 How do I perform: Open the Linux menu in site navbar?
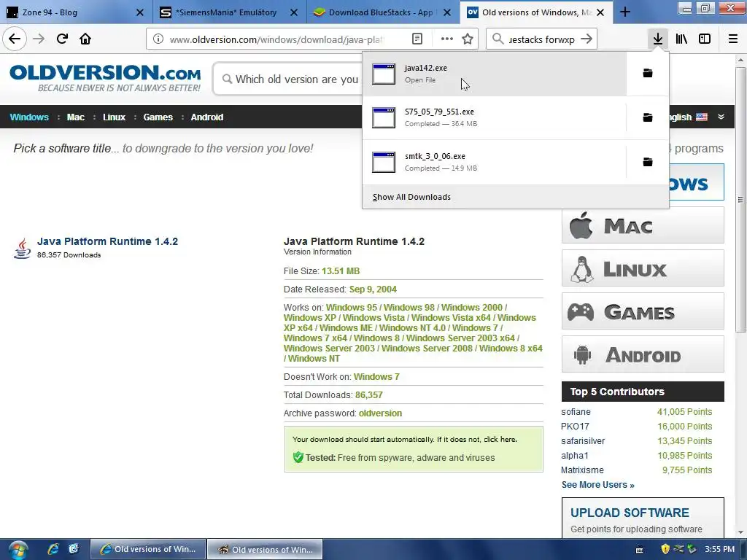(114, 117)
